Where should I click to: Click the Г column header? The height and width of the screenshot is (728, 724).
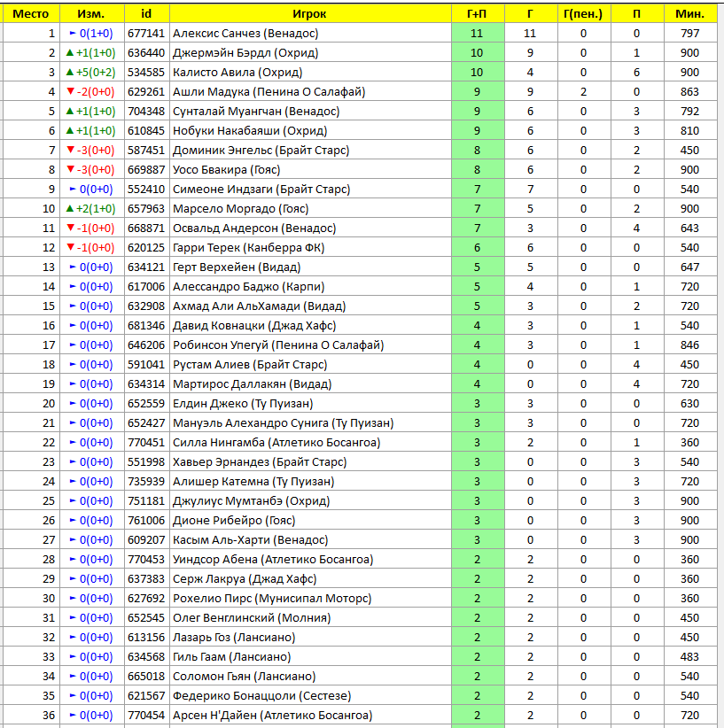(x=531, y=14)
